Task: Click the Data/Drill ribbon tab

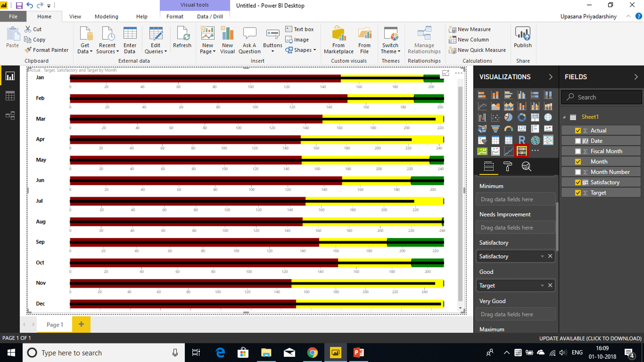Action: click(x=210, y=16)
